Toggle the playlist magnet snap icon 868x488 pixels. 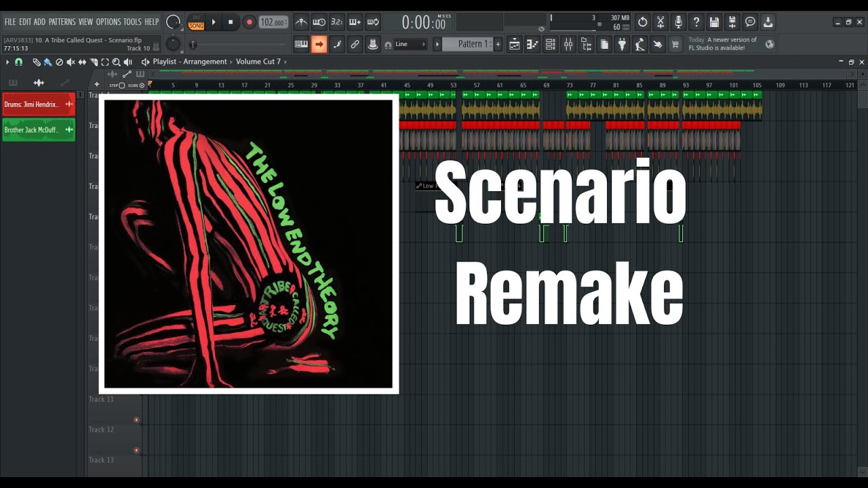pyautogui.click(x=19, y=62)
